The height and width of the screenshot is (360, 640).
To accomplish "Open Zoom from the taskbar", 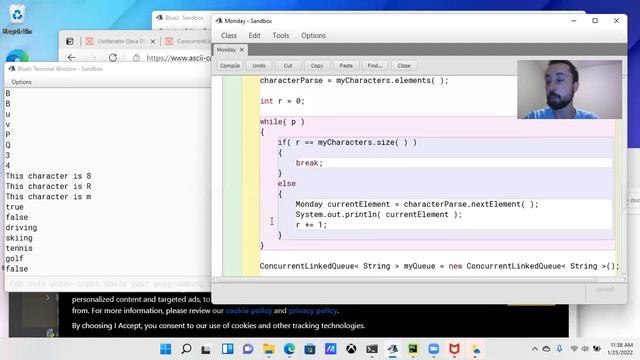I will 433,349.
